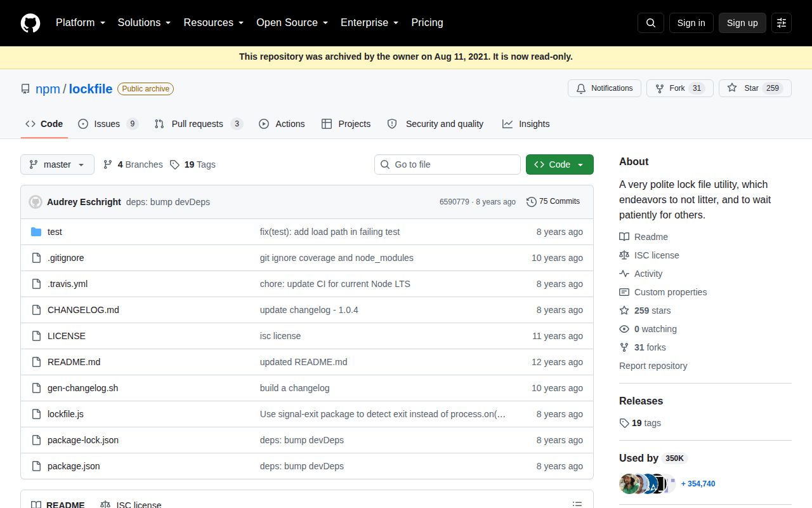Expand the Solutions menu
The image size is (812, 508).
[145, 23]
